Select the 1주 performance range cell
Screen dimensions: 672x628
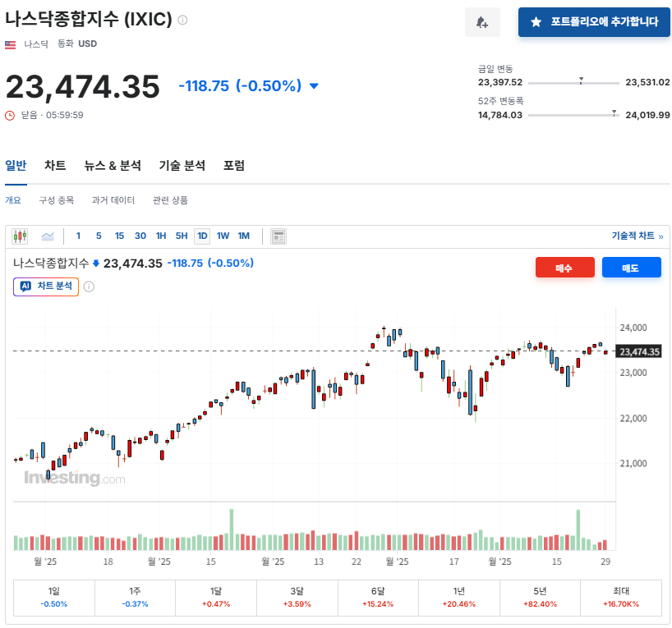pyautogui.click(x=135, y=598)
